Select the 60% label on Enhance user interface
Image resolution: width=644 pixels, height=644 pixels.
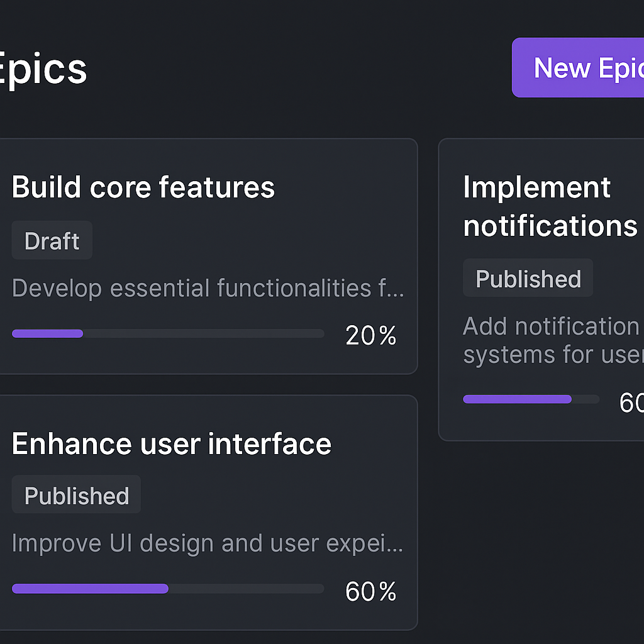coord(370,591)
